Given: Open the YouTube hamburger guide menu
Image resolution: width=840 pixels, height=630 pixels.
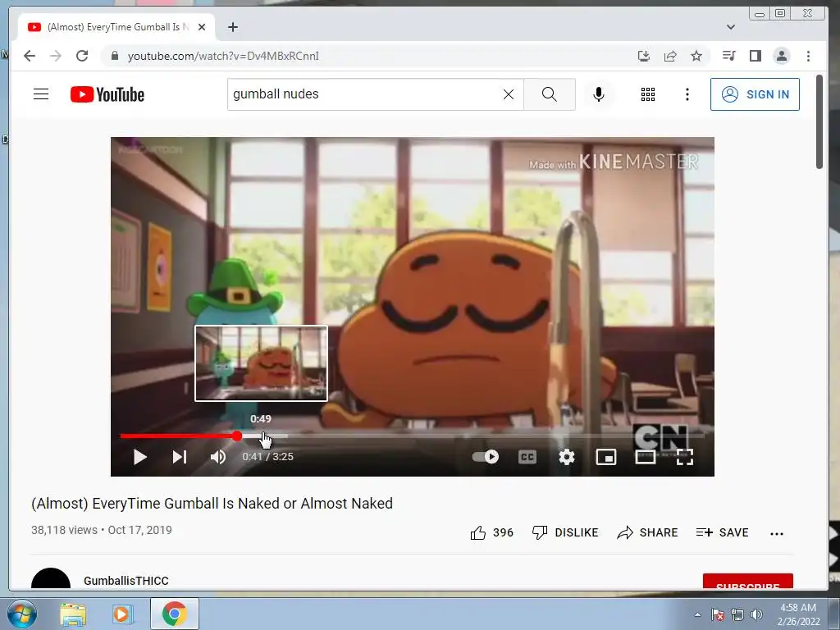Looking at the screenshot, I should point(41,94).
